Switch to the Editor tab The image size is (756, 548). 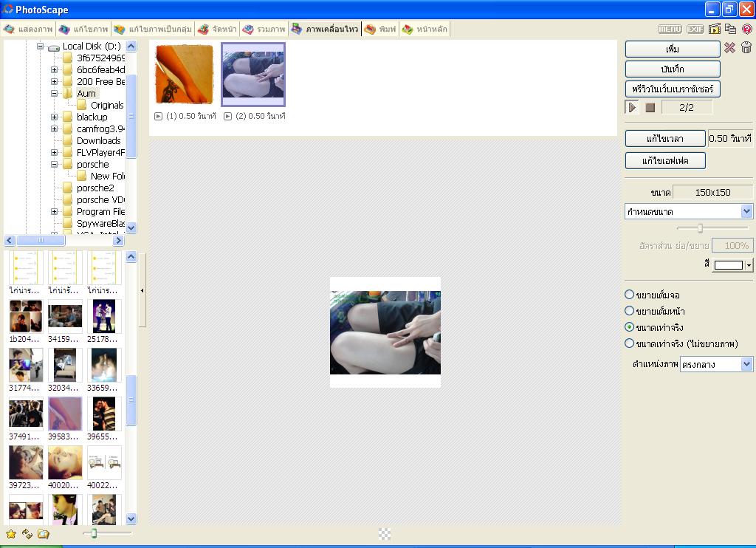pos(84,29)
